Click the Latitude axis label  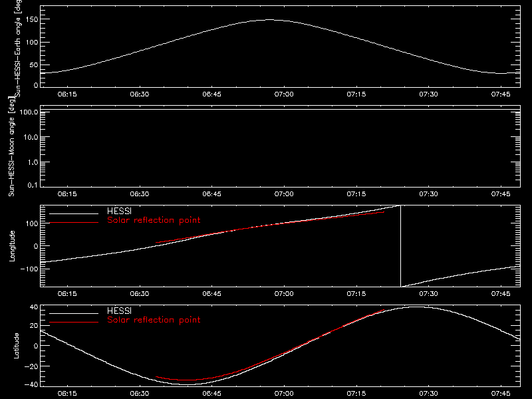pyautogui.click(x=16, y=346)
